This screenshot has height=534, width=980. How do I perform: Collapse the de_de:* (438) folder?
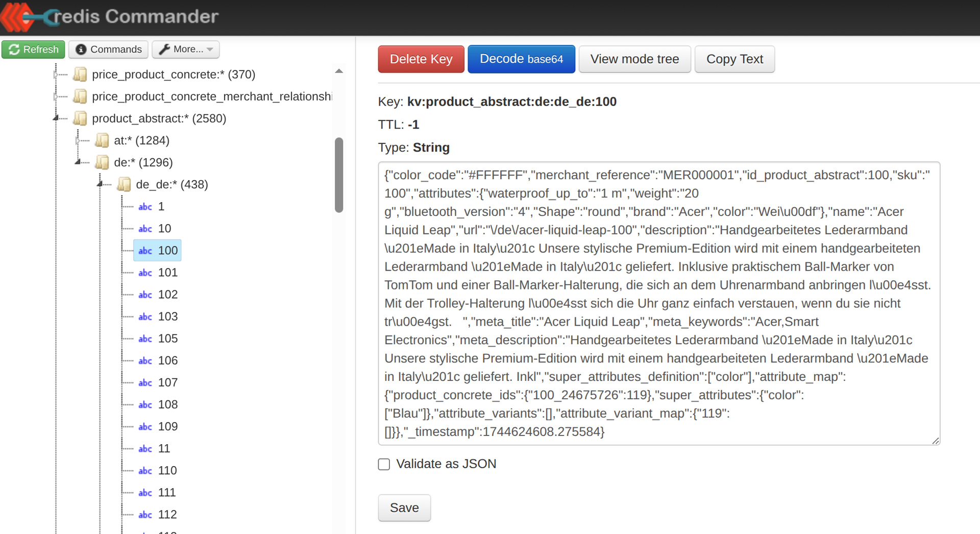pyautogui.click(x=100, y=184)
